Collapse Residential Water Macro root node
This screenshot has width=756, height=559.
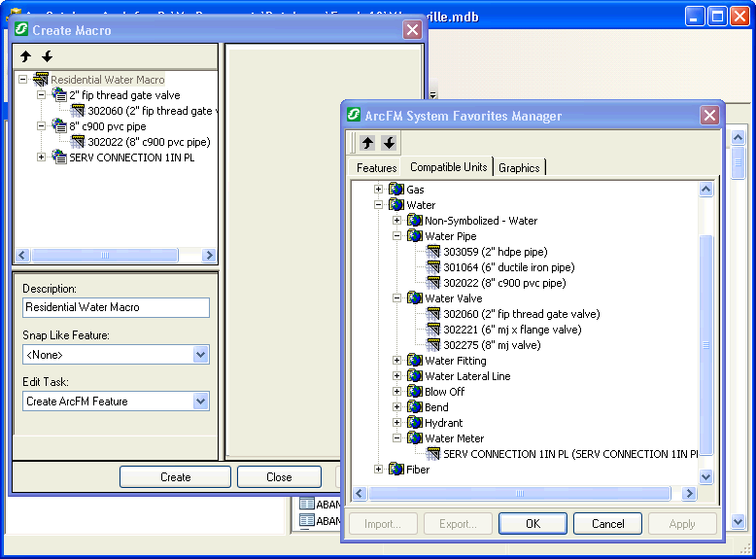[x=22, y=79]
